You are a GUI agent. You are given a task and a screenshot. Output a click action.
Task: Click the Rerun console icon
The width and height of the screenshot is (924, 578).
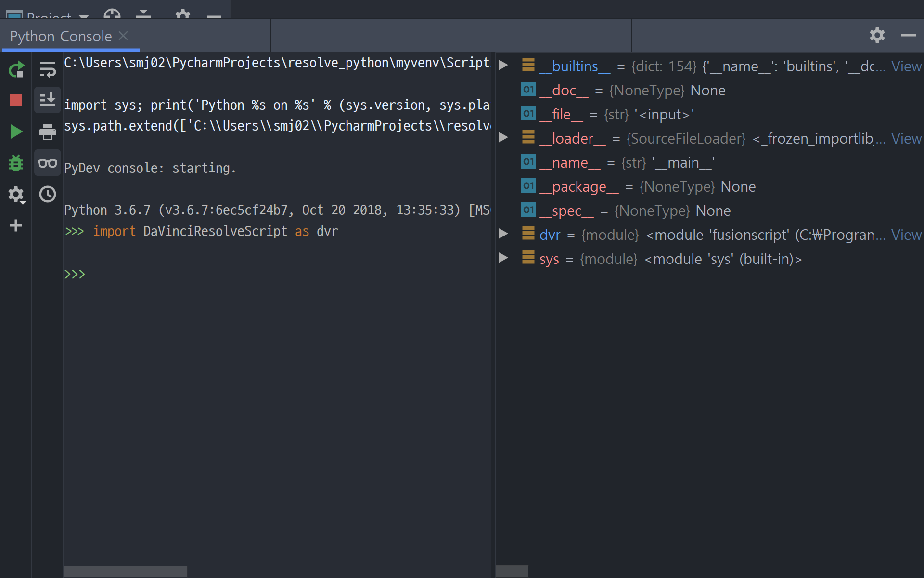point(16,70)
